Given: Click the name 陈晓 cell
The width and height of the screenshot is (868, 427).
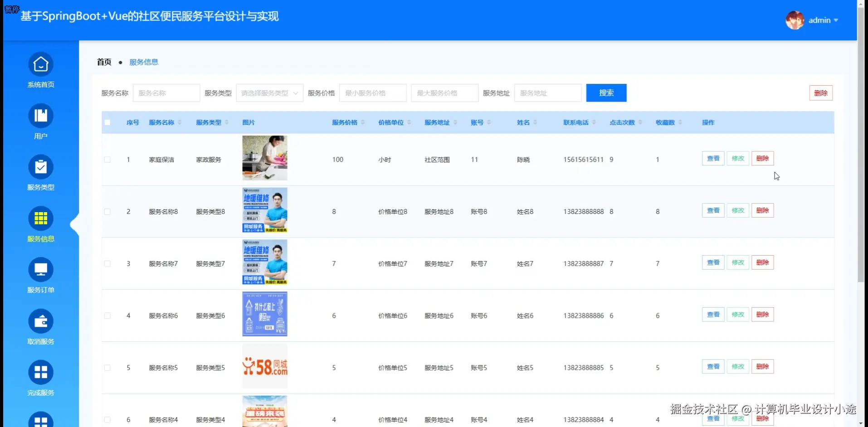Looking at the screenshot, I should (523, 160).
